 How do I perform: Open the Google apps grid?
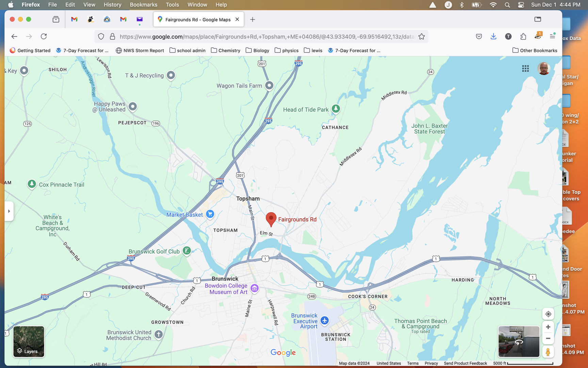tap(525, 68)
